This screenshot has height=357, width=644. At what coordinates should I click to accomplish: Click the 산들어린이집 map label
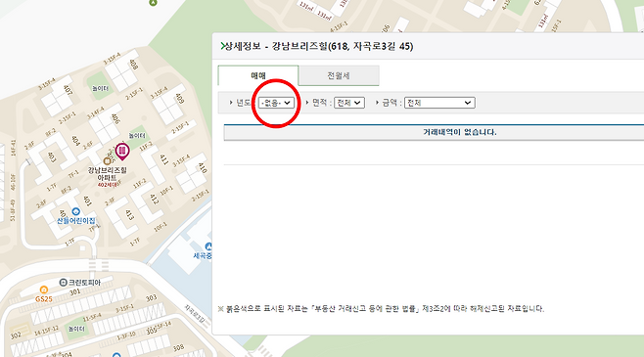[76, 221]
